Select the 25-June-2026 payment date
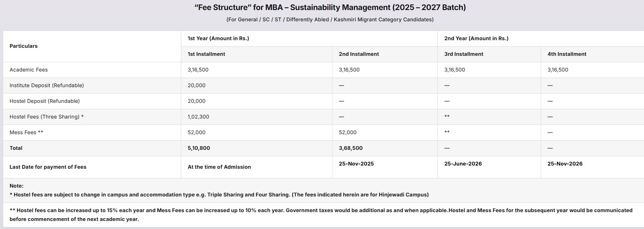644x229 pixels. click(x=463, y=164)
